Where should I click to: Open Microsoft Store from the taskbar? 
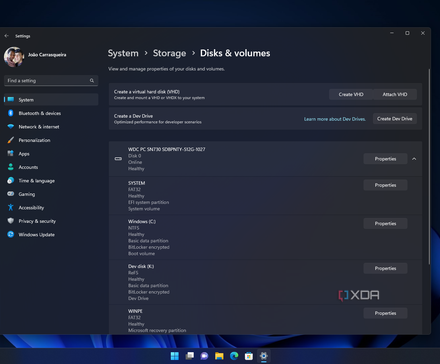[249, 356]
